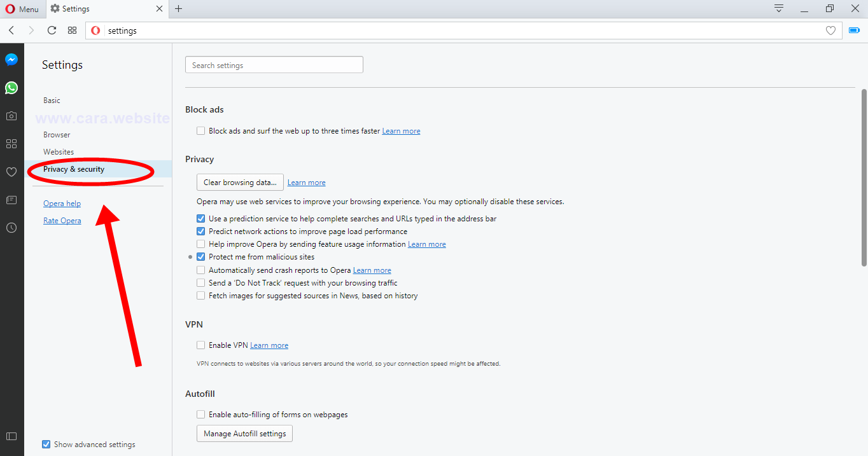
Task: Enable auto-filling of forms checkbox
Action: pyautogui.click(x=201, y=415)
